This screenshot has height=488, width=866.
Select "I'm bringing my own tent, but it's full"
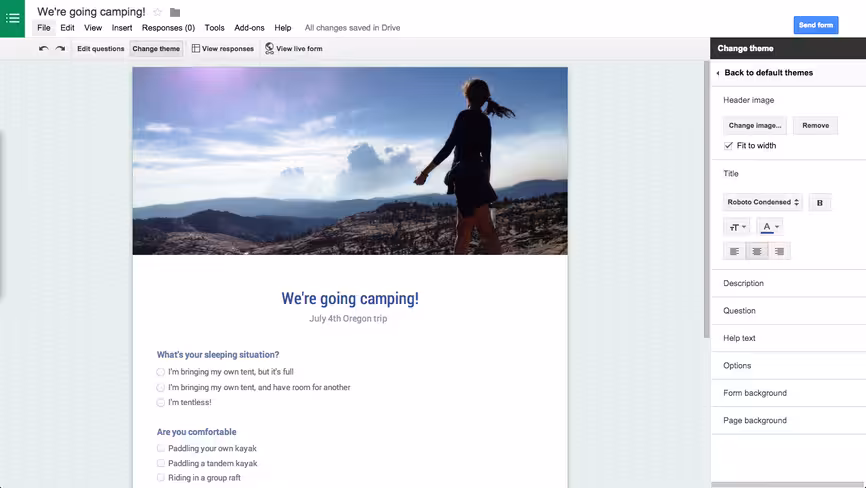point(160,372)
